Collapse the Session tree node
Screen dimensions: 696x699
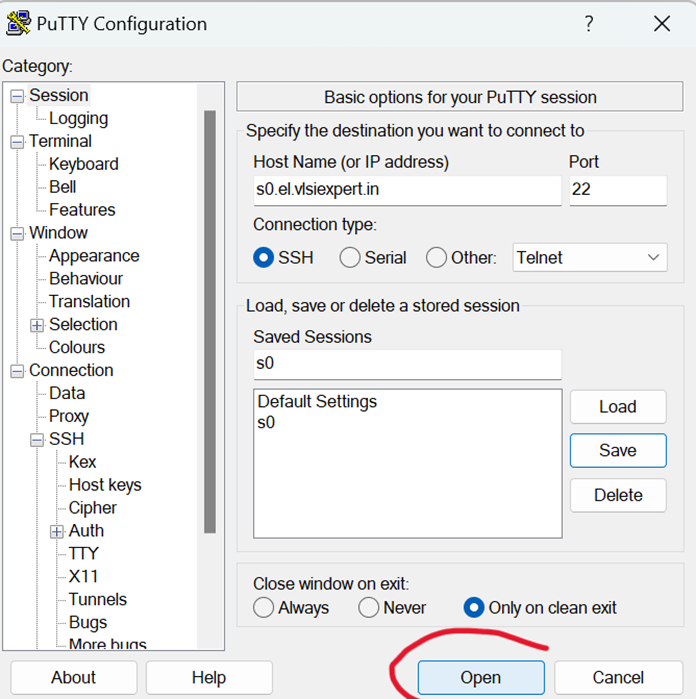(x=17, y=96)
